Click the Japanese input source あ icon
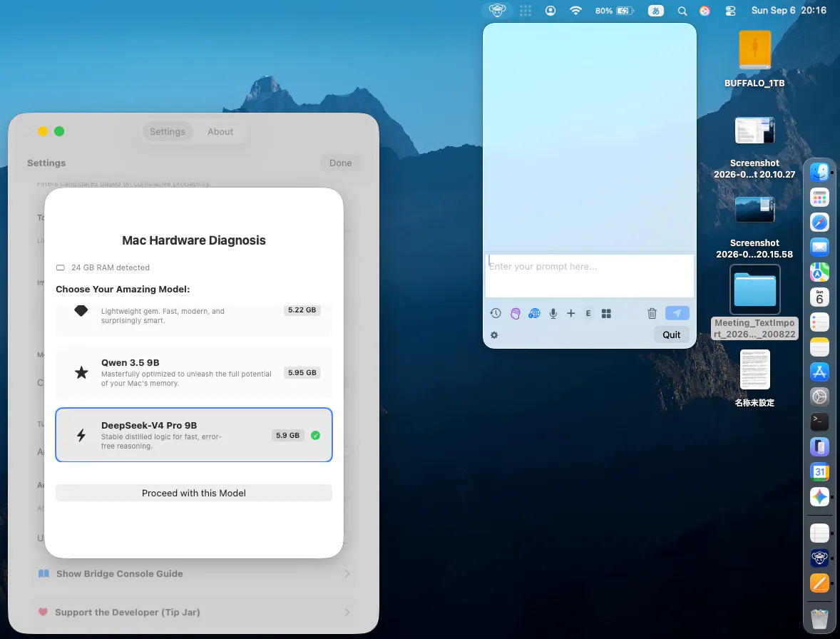 (656, 10)
